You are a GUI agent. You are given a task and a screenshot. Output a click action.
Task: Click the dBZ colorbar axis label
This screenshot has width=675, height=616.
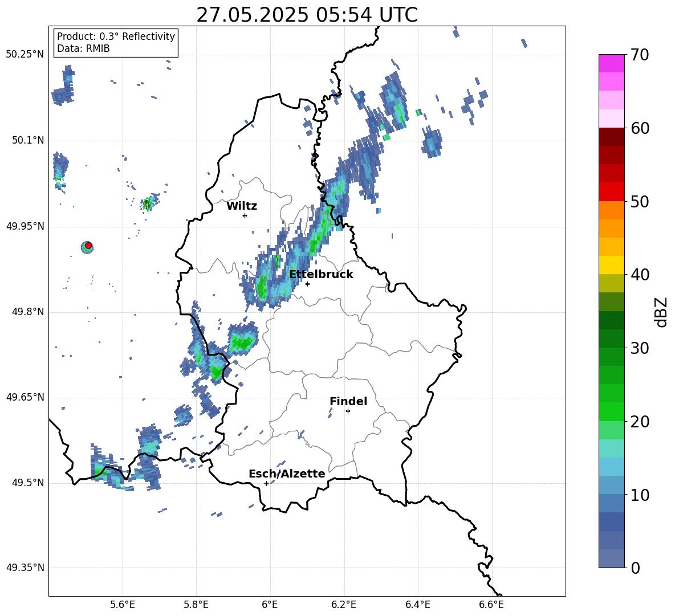662,312
